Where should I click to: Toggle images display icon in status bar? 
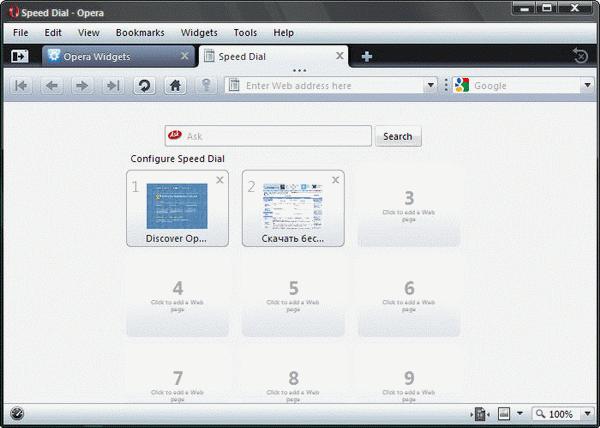click(x=504, y=413)
